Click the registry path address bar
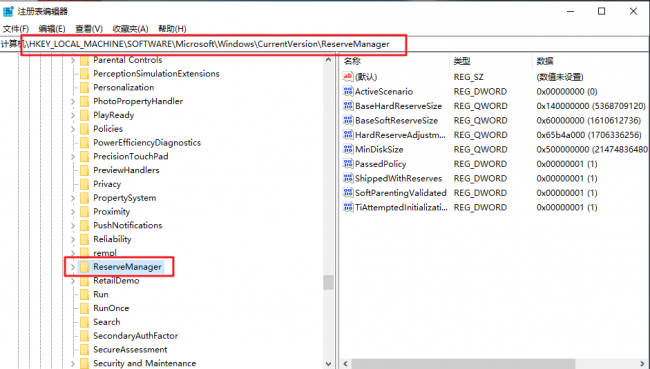This screenshot has height=369, width=650. point(325,44)
